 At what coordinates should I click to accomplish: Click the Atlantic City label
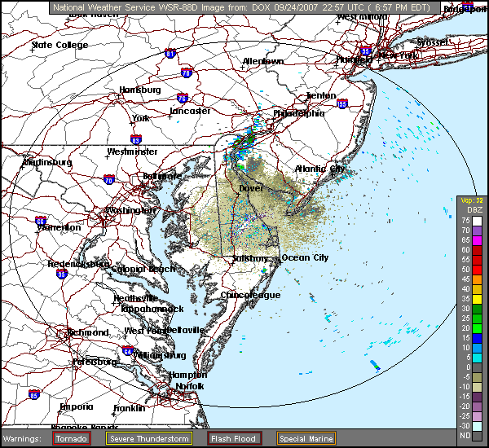(319, 169)
